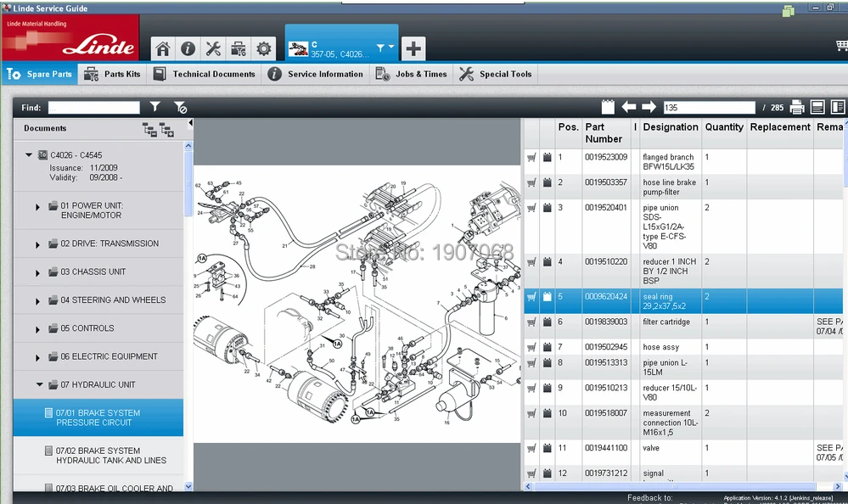Expand 05 CONTROLS folder
The height and width of the screenshot is (504, 848).
[37, 329]
